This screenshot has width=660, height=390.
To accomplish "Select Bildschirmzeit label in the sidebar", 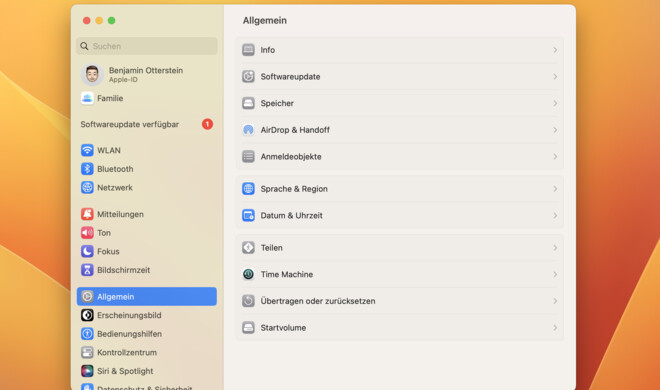I will 124,270.
